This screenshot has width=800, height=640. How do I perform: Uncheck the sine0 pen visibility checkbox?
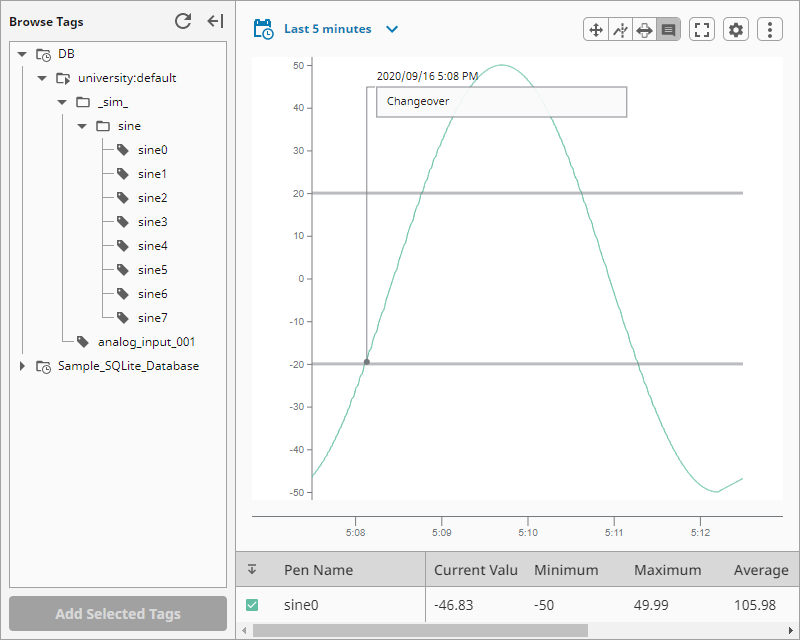(253, 605)
